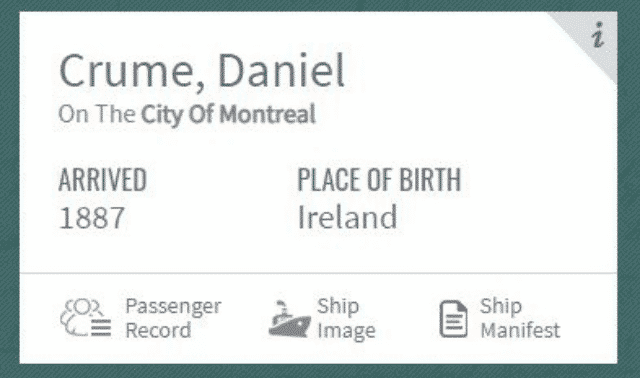Click the ARRIVED heading label
This screenshot has height=378, width=640.
point(102,180)
